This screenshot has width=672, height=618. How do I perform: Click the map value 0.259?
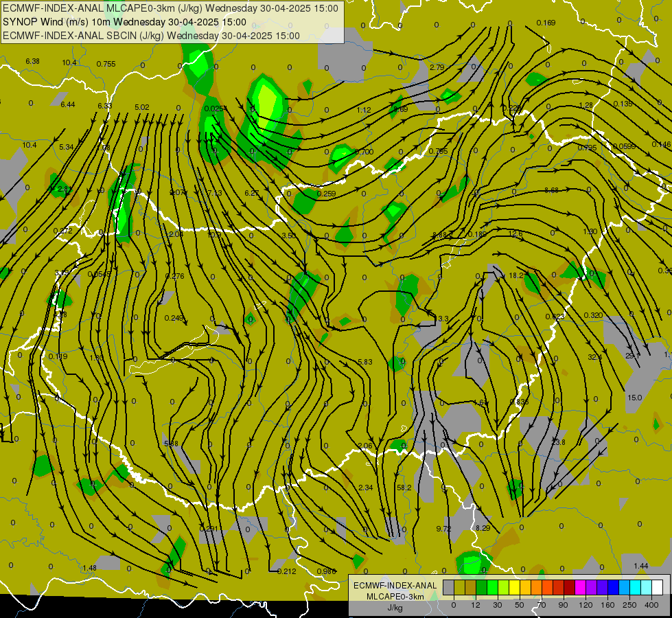(326, 194)
